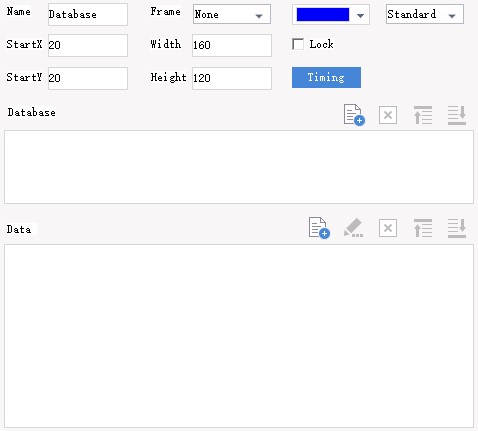Click the Name input field
Image resolution: width=478 pixels, height=431 pixels.
(x=88, y=14)
